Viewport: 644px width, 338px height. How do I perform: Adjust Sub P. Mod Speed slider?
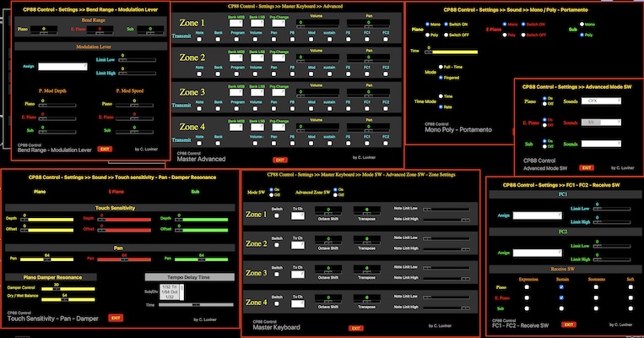coord(134,132)
